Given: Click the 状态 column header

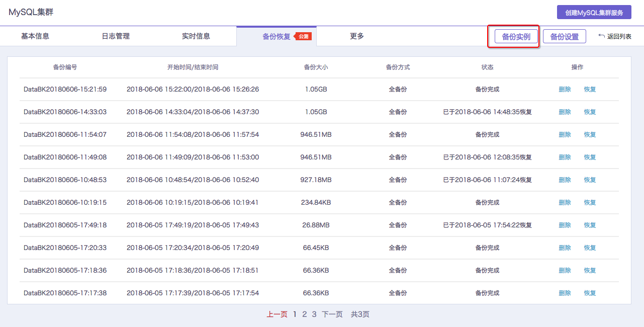Looking at the screenshot, I should tap(487, 67).
